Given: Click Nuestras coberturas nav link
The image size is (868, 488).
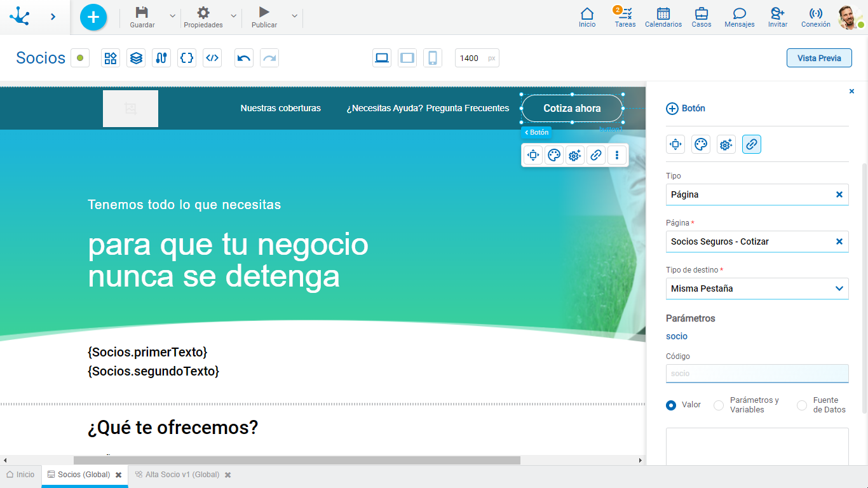Looking at the screenshot, I should pos(281,108).
